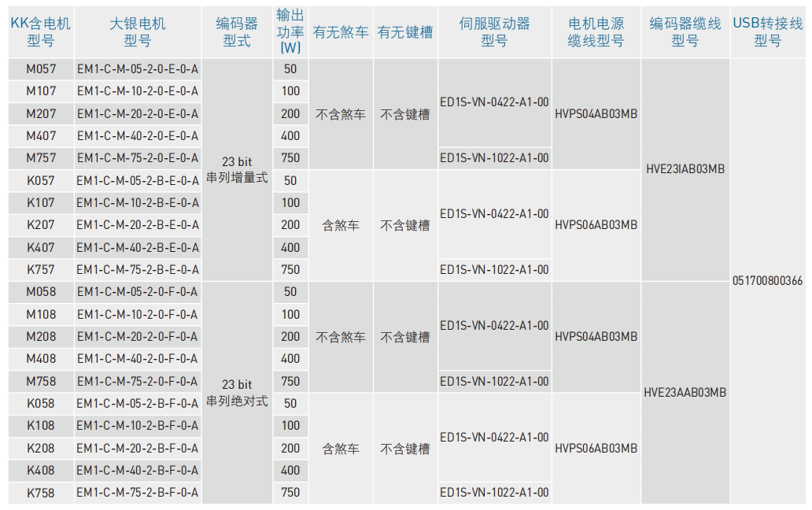Select motor model EM1-C-M-75-2-B-F-0-A
The height and width of the screenshot is (510, 812).
click(x=138, y=493)
